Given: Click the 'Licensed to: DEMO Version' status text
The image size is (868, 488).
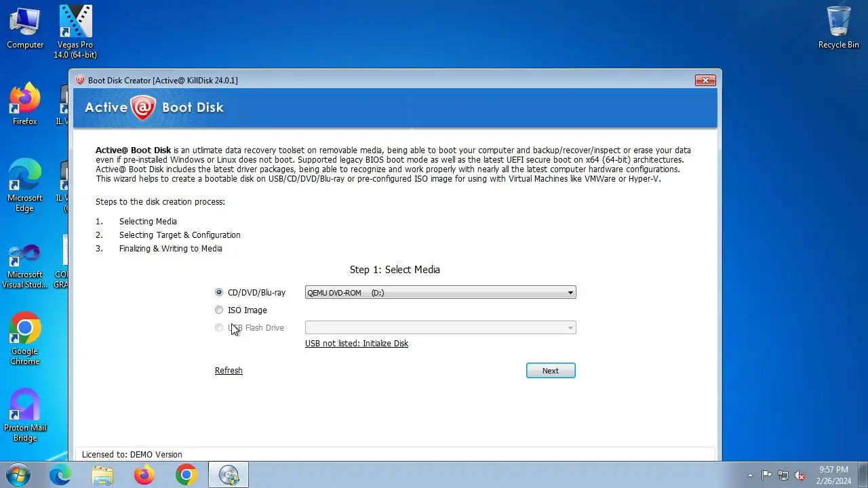Looking at the screenshot, I should [x=132, y=455].
